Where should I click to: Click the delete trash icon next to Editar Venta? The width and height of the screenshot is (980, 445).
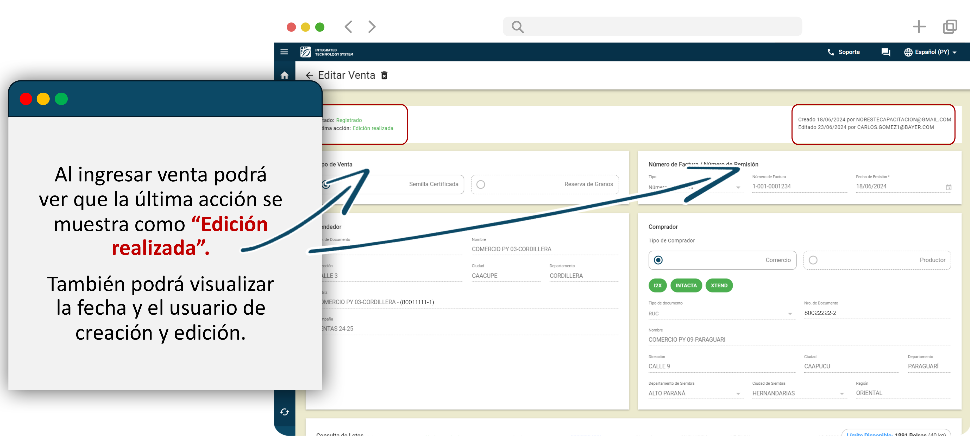384,76
